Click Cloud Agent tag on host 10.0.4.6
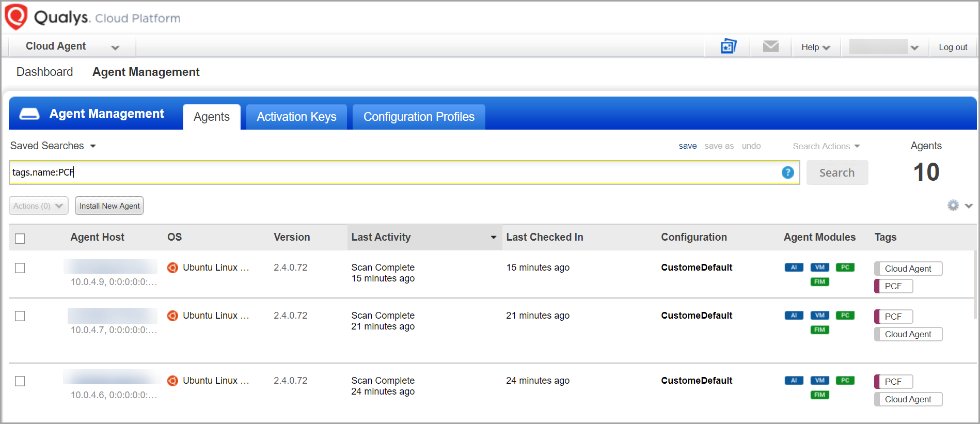This screenshot has width=980, height=424. click(908, 399)
